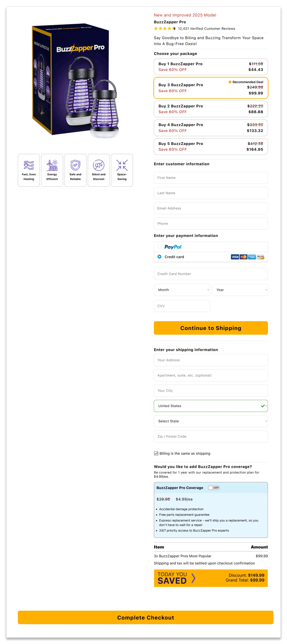Click the Phone field
The height and width of the screenshot is (644, 287).
pyautogui.click(x=211, y=223)
